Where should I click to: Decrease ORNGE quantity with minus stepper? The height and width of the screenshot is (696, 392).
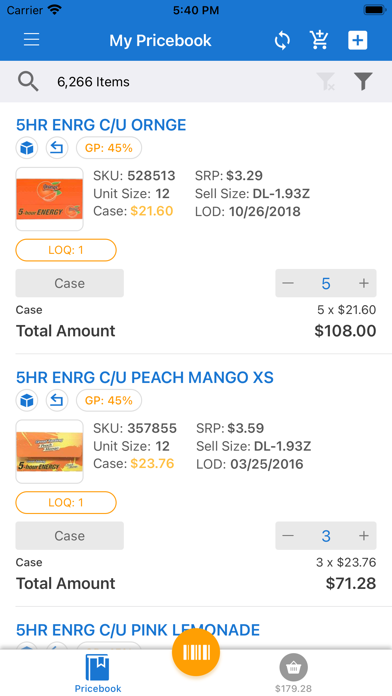click(288, 283)
